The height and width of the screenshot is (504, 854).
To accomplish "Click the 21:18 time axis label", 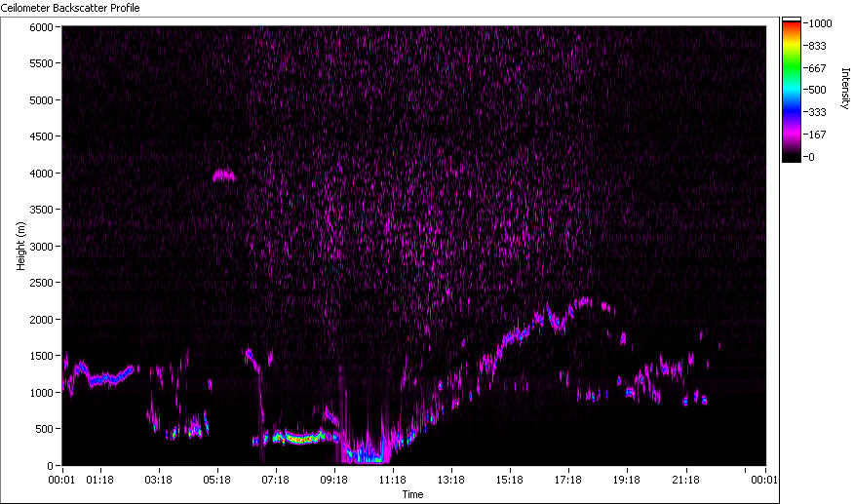I will coord(685,480).
